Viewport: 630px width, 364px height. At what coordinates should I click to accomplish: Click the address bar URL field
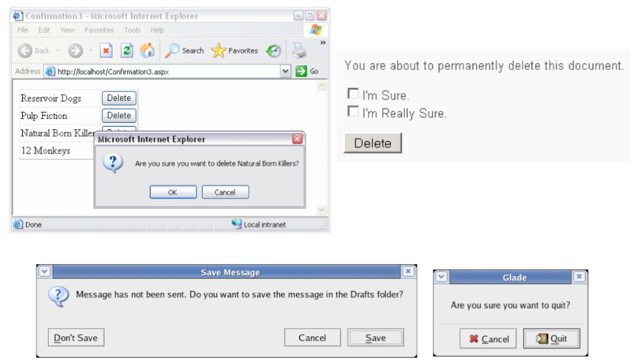pyautogui.click(x=166, y=71)
